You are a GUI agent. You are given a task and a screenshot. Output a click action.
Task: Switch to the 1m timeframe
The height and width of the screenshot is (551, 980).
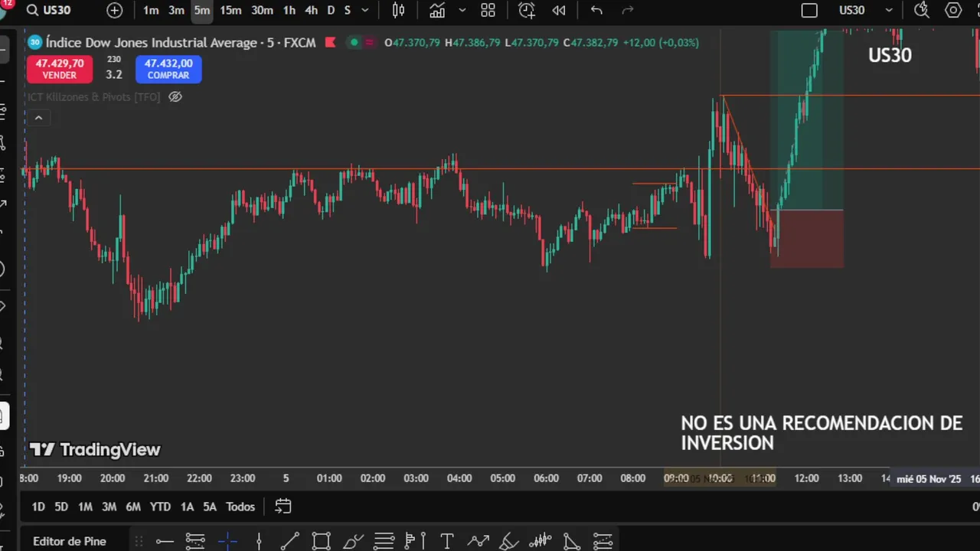[151, 10]
